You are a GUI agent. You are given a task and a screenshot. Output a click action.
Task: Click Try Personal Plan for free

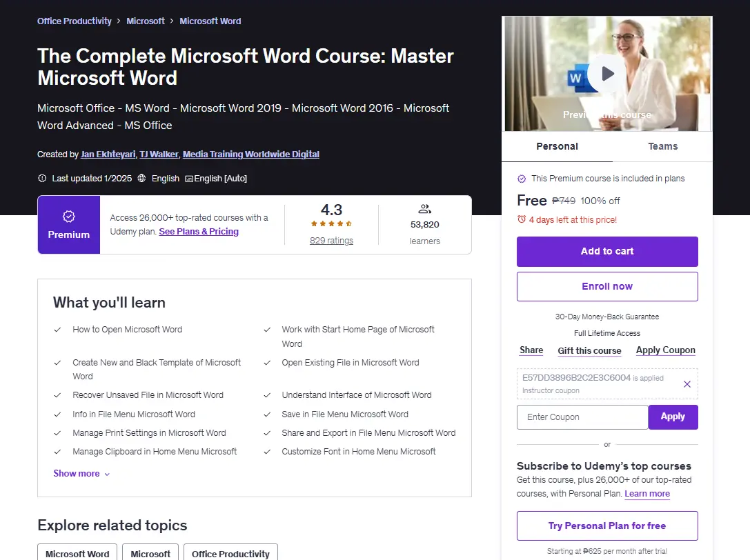607,526
